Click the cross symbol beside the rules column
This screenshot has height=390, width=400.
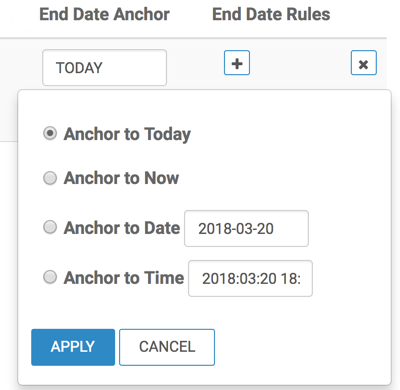(x=364, y=64)
